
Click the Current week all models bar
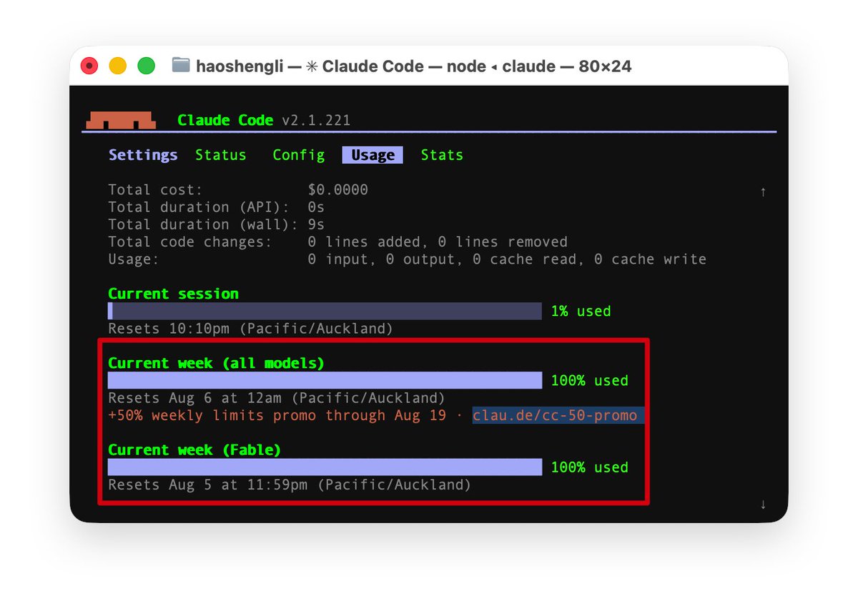(x=325, y=380)
